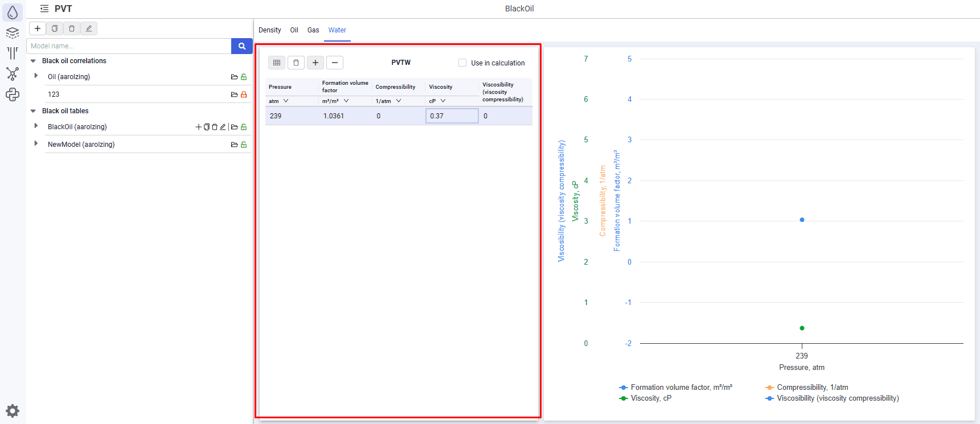Screen dimensions: 980x424
Task: Delete the selected model from top toolbar
Action: coord(72,28)
